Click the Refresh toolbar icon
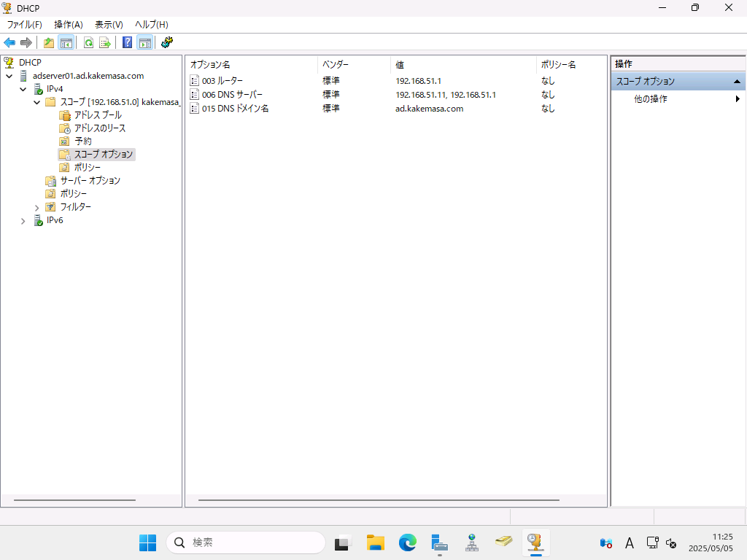The width and height of the screenshot is (747, 560). (x=88, y=43)
